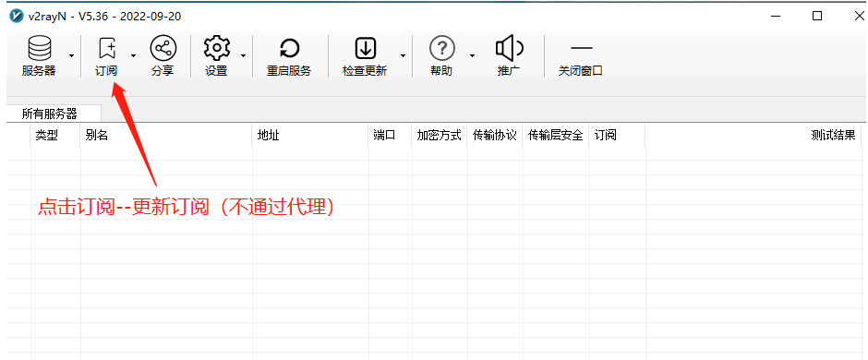Image resolution: width=868 pixels, height=360 pixels.
Task: Expand the 检查更新 dropdown arrow
Action: 403,56
